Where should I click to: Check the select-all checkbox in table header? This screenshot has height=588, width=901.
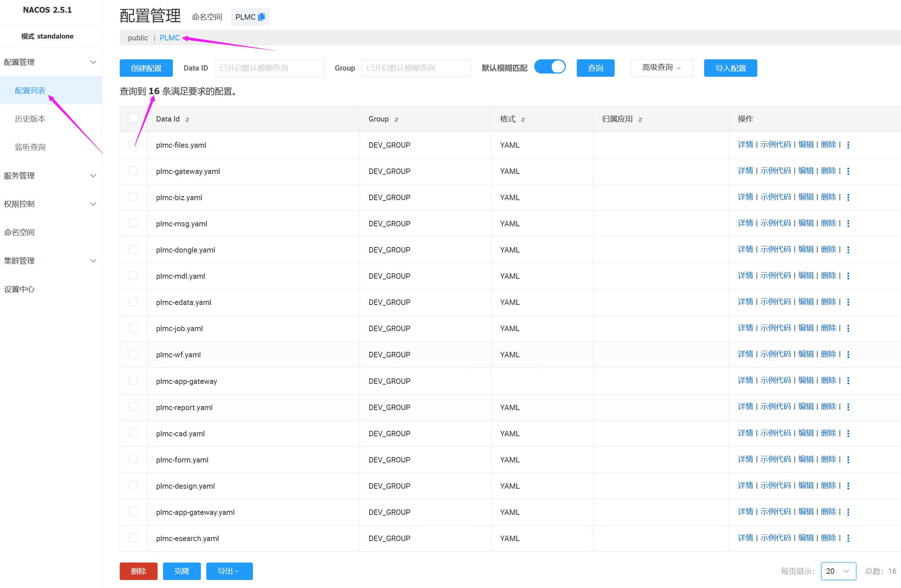(x=133, y=118)
